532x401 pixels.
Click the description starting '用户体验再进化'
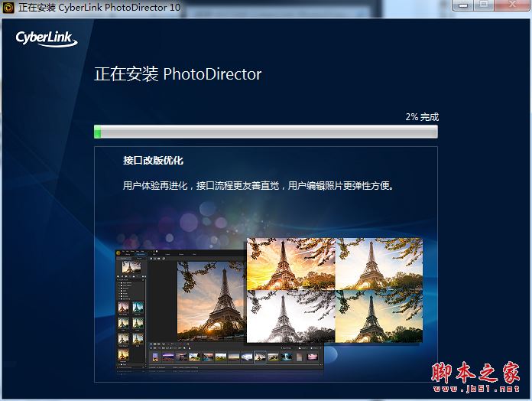pyautogui.click(x=258, y=186)
